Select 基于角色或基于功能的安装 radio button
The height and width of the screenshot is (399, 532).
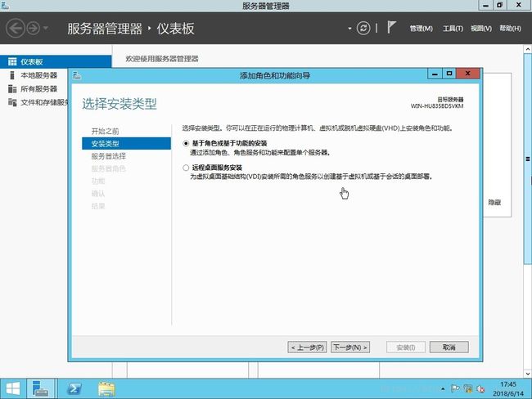click(x=186, y=143)
